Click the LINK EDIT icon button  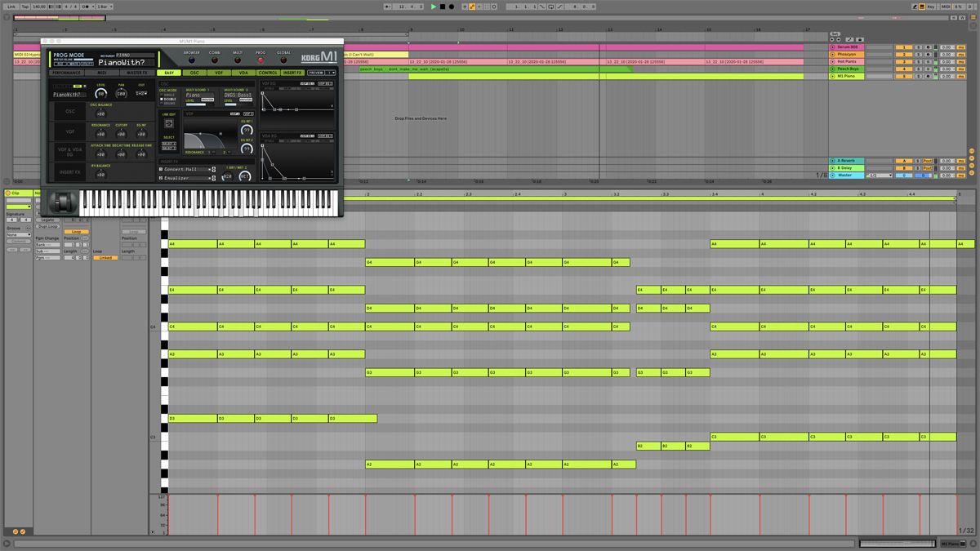tap(170, 123)
